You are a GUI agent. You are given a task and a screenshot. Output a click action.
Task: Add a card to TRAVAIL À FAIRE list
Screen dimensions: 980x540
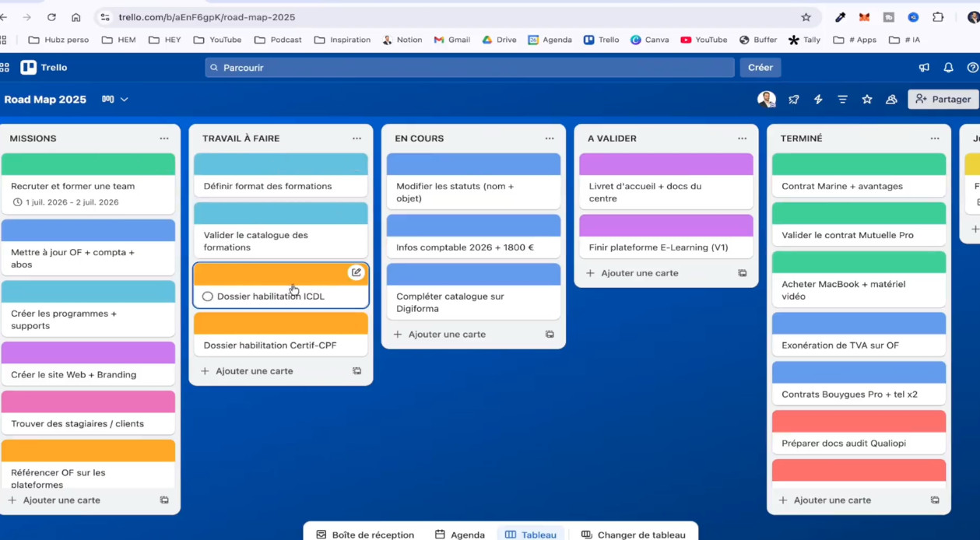tap(254, 371)
